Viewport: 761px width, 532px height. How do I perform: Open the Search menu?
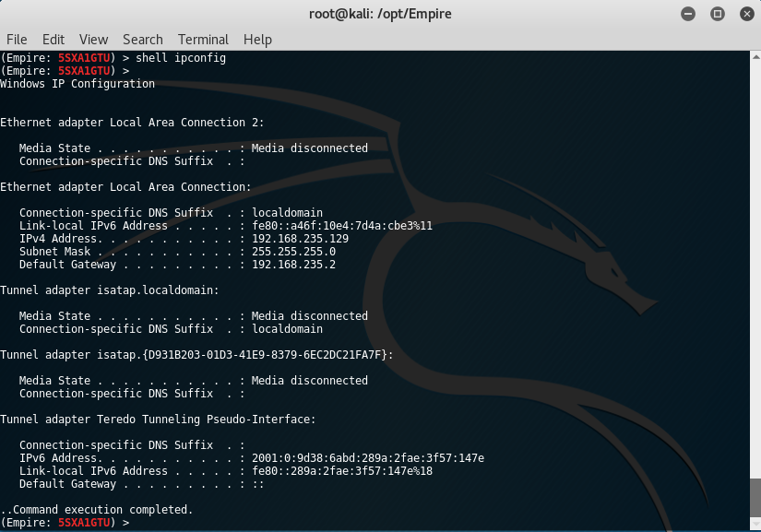tap(143, 40)
